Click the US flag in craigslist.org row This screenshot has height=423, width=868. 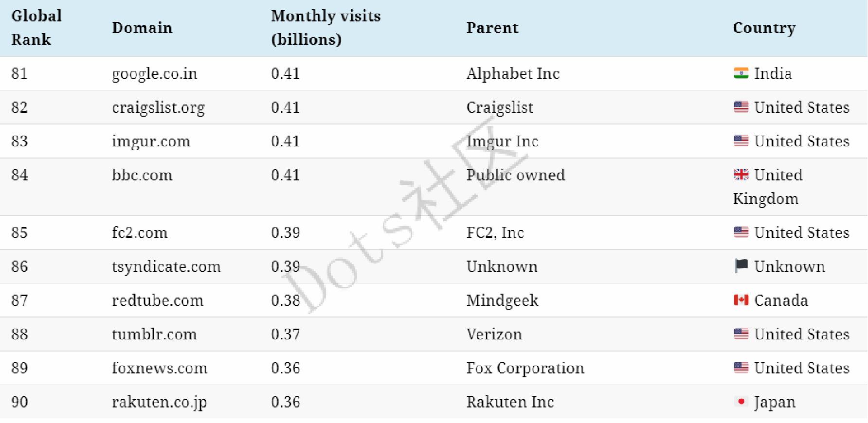(x=741, y=107)
